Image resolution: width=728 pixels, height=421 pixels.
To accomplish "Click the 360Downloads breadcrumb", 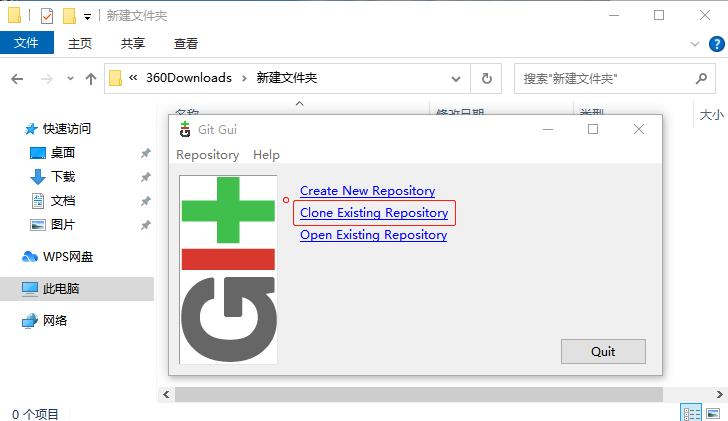I will tap(188, 78).
